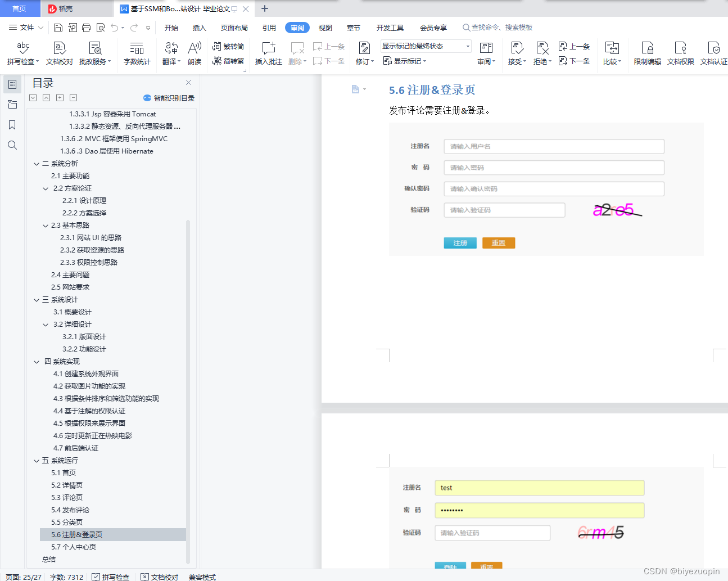Viewport: 728px width, 581px height.
Task: Convert traditional to simplified with 繁转简
Action: (228, 47)
